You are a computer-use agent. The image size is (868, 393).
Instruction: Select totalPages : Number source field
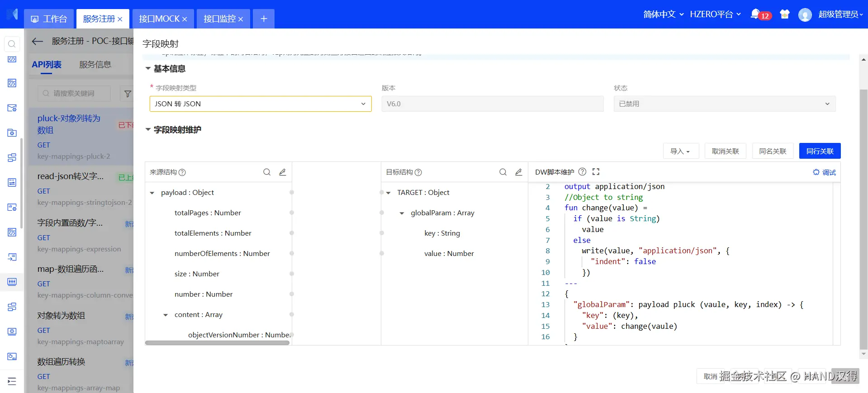(x=208, y=213)
